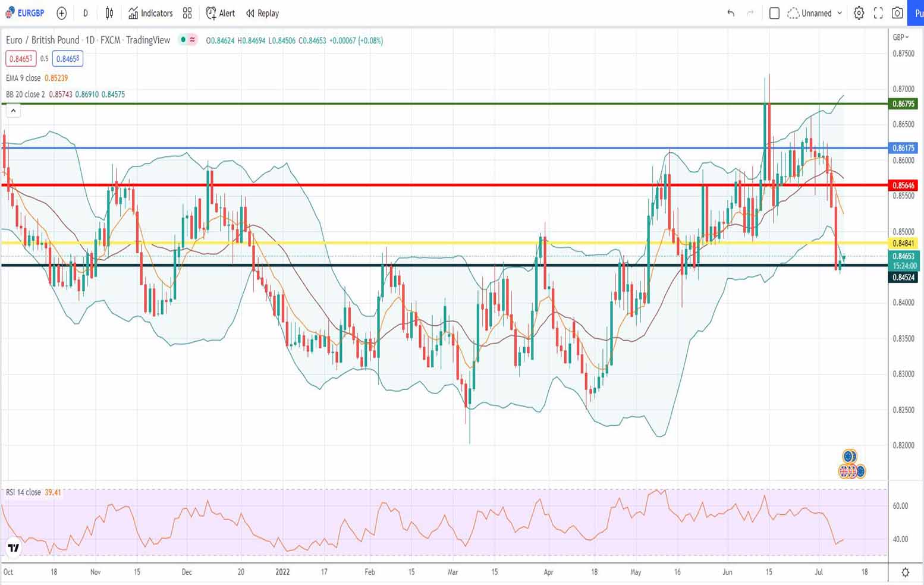
Task: Click the compare or add symbol plus icon
Action: [61, 13]
